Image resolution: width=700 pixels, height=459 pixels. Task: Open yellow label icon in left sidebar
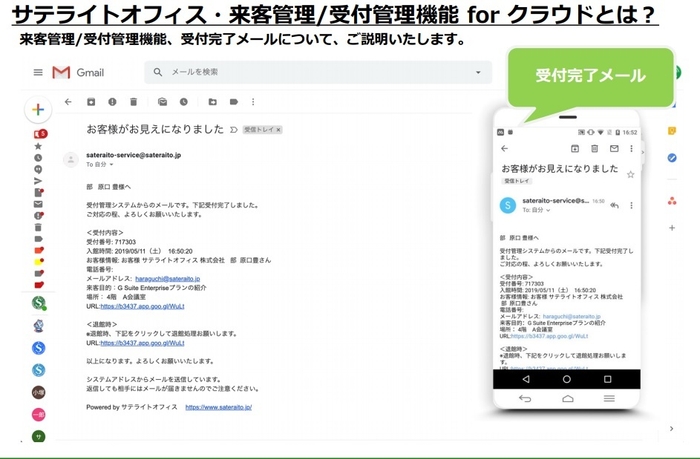pos(39,262)
